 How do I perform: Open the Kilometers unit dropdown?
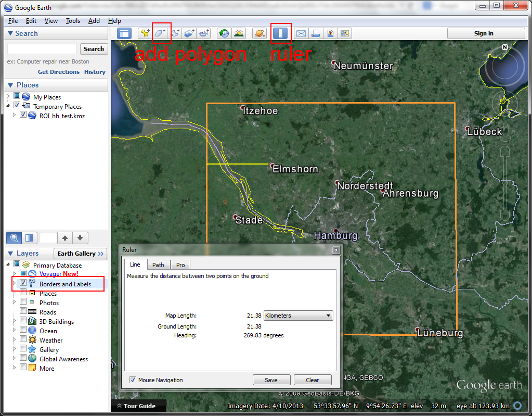pyautogui.click(x=298, y=316)
